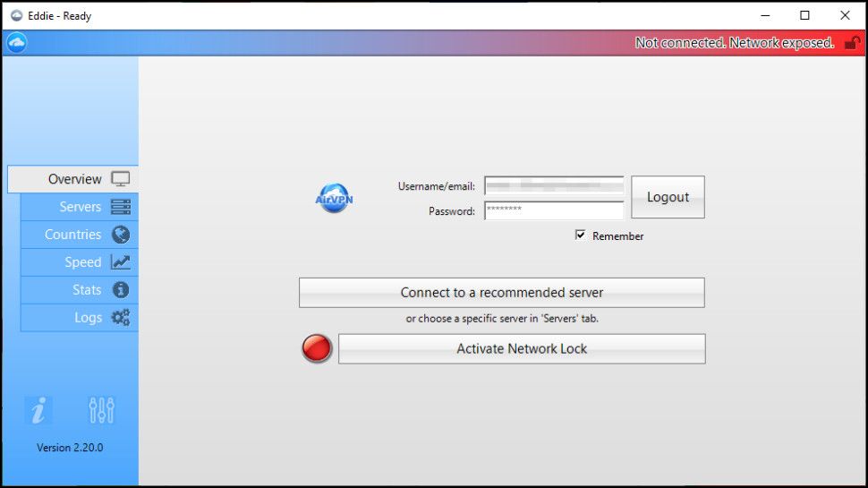Focus the Password field

pos(554,210)
